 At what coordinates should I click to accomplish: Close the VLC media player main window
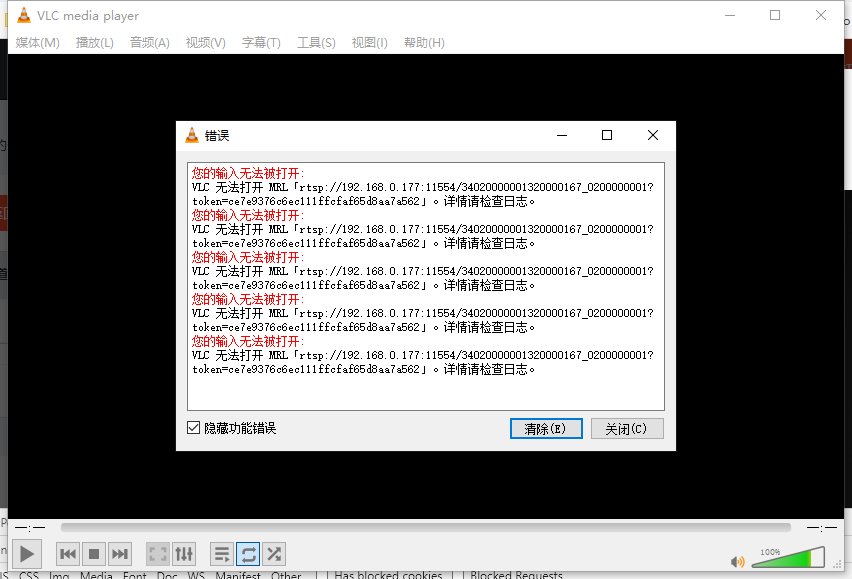tap(820, 15)
